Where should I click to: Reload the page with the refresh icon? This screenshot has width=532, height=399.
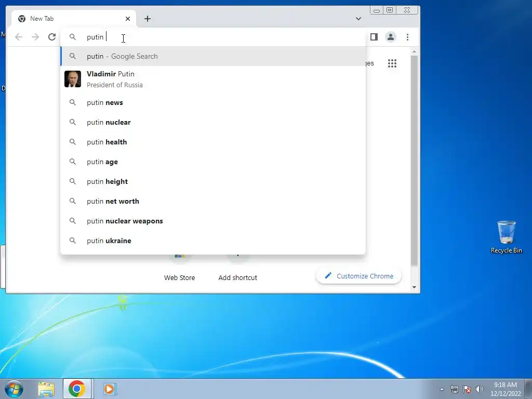click(52, 37)
